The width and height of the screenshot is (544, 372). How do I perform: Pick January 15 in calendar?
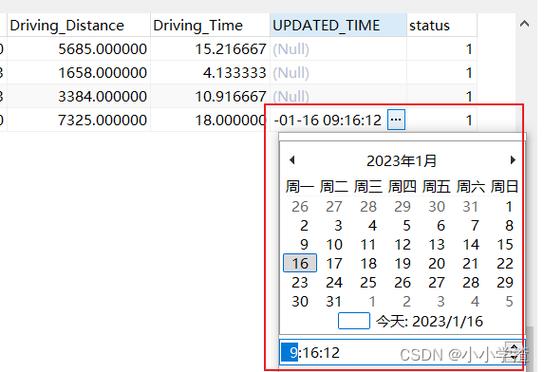(505, 244)
